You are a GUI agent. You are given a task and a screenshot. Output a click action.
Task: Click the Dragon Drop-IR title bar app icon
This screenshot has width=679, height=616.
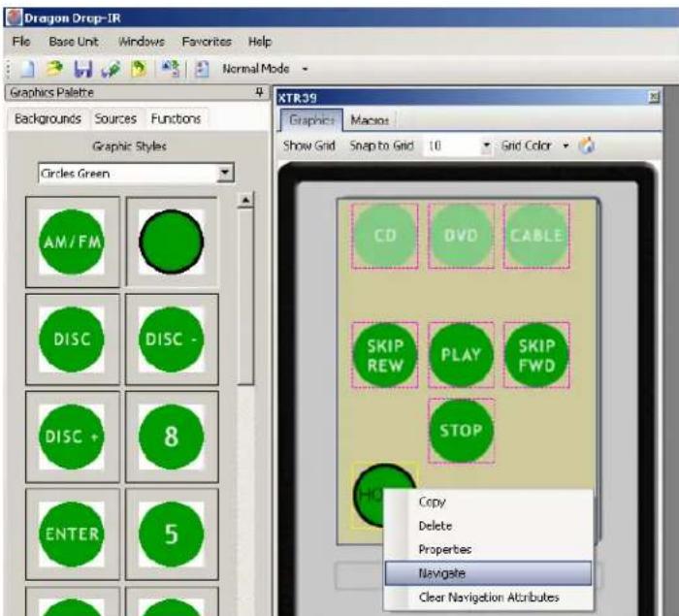[14, 17]
